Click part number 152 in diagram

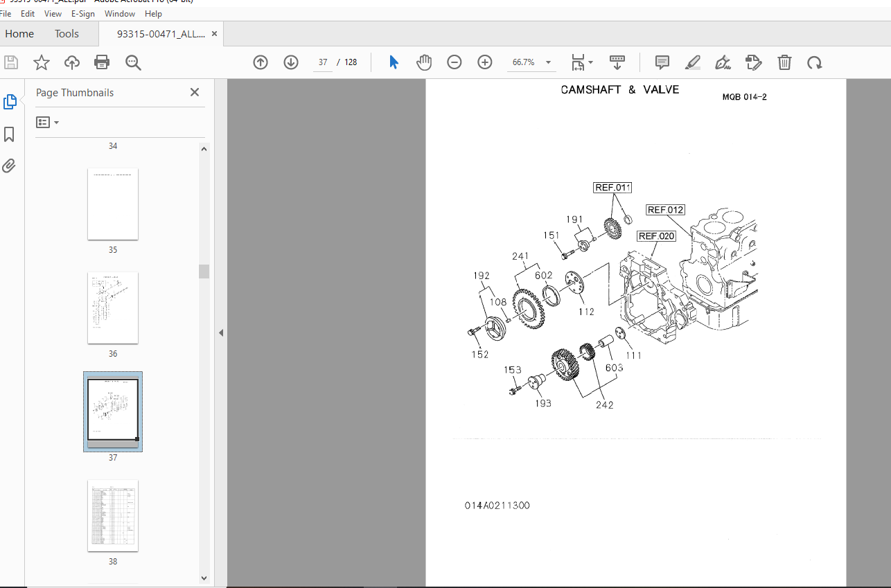pyautogui.click(x=480, y=355)
